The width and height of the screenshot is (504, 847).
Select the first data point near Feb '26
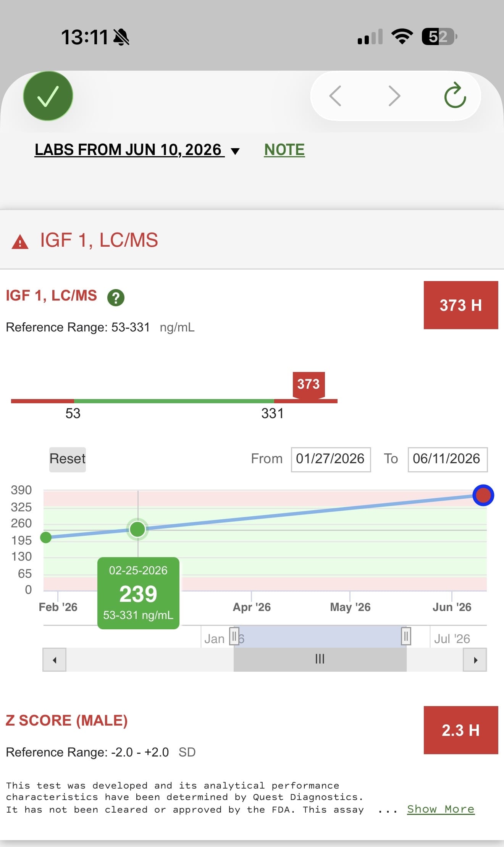tap(46, 537)
